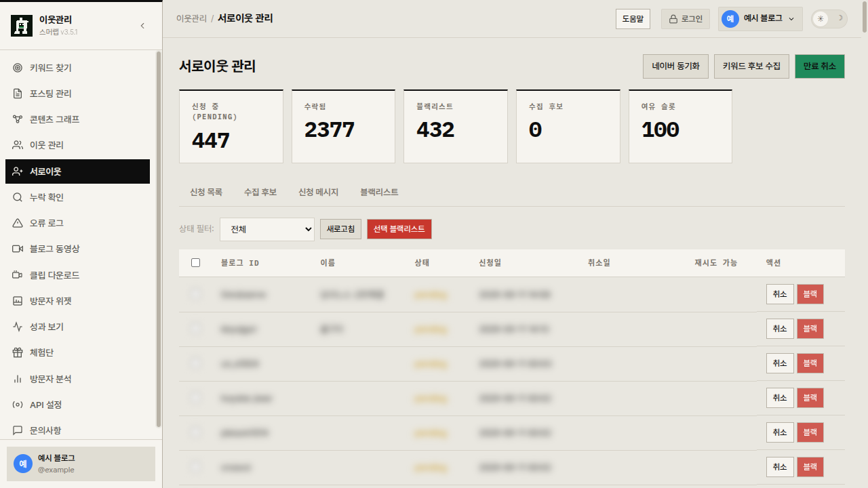Switch to the 블랙리스트 tab
Image resolution: width=868 pixels, height=488 pixels.
coord(379,192)
